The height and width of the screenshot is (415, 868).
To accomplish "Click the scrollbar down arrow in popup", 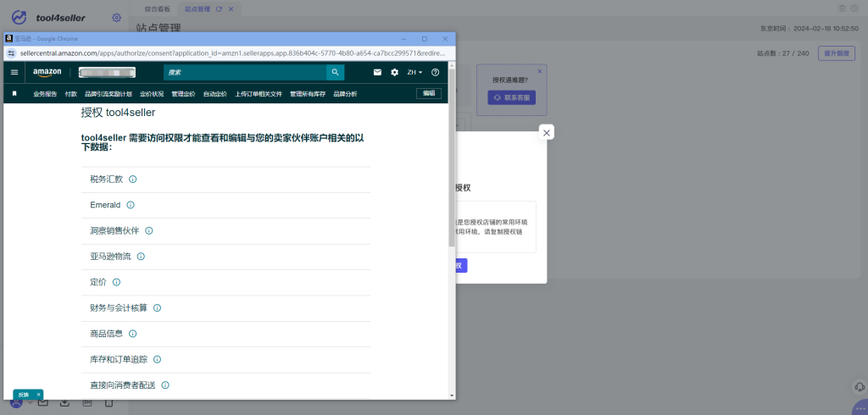I will point(452,396).
